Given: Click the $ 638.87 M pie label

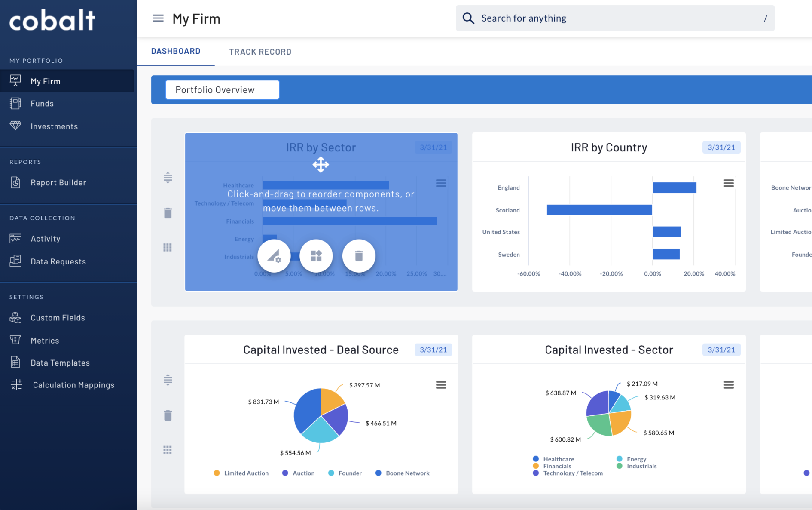Looking at the screenshot, I should click(561, 393).
